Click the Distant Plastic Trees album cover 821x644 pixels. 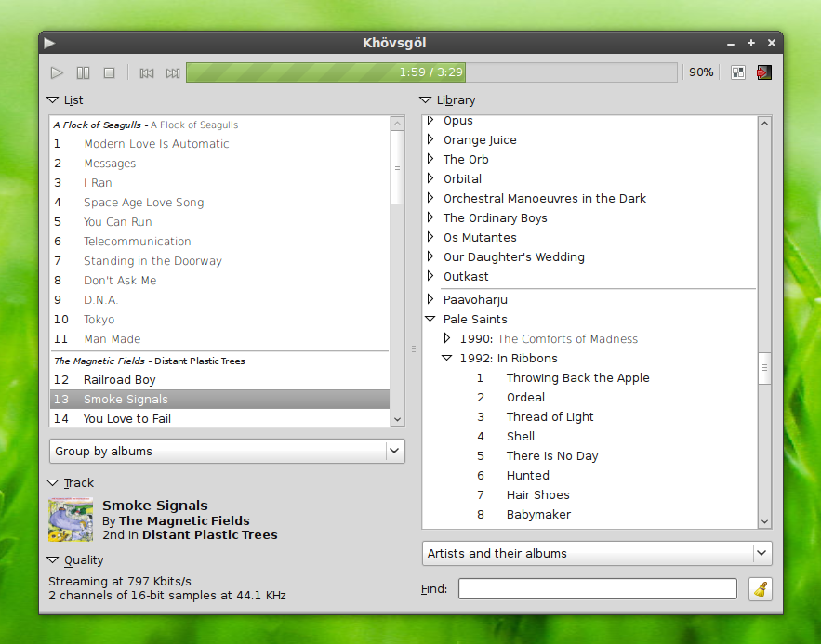(x=71, y=519)
